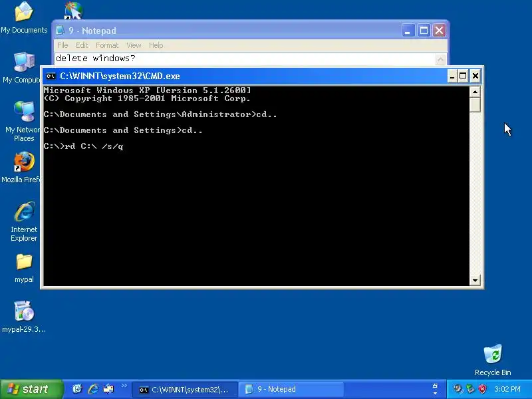Click the red security shield tray icon

[482, 389]
